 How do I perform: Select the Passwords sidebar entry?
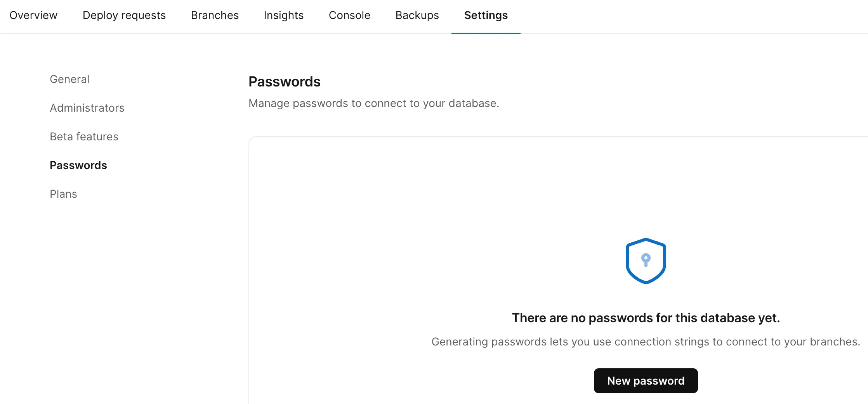coord(78,165)
